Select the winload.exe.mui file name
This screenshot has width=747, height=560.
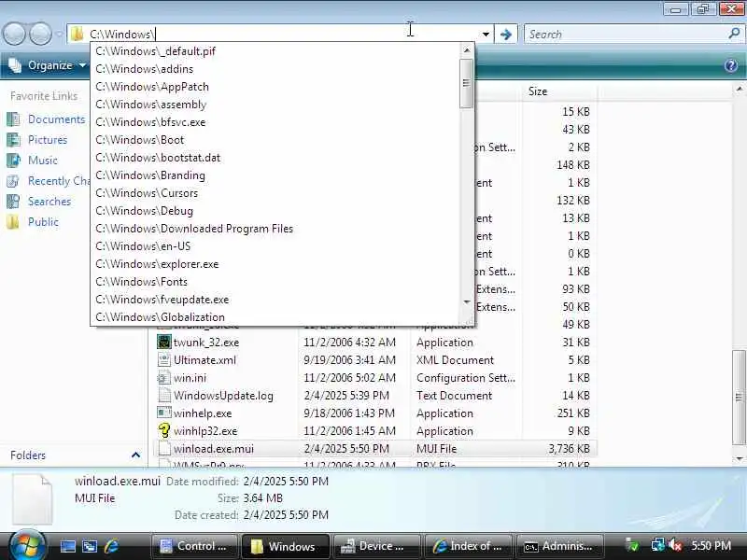coord(214,449)
